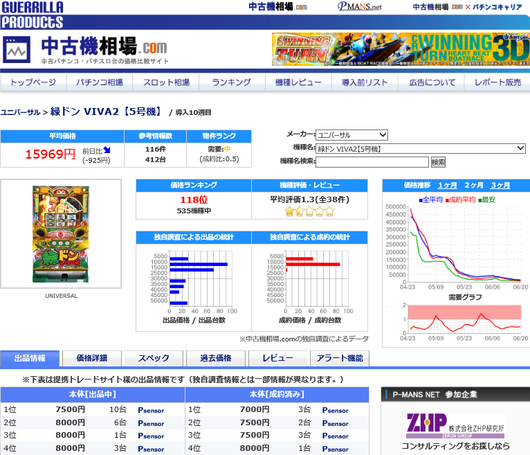Click the 機種名検索 text input field

[372, 162]
